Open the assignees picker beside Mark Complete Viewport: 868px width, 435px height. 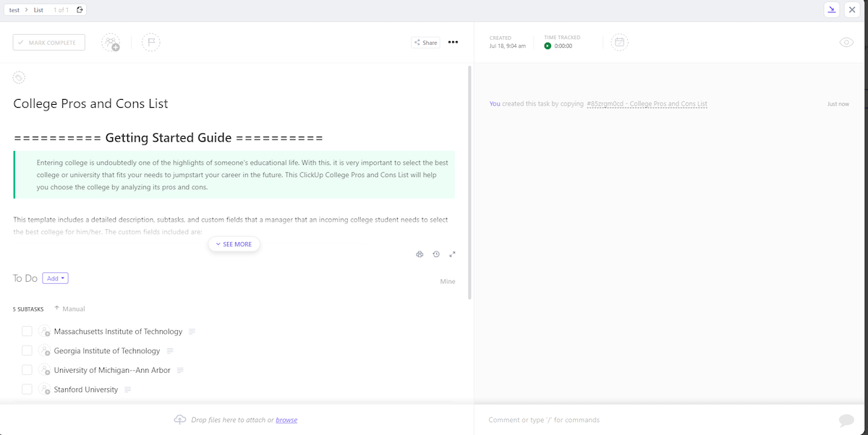(x=111, y=43)
